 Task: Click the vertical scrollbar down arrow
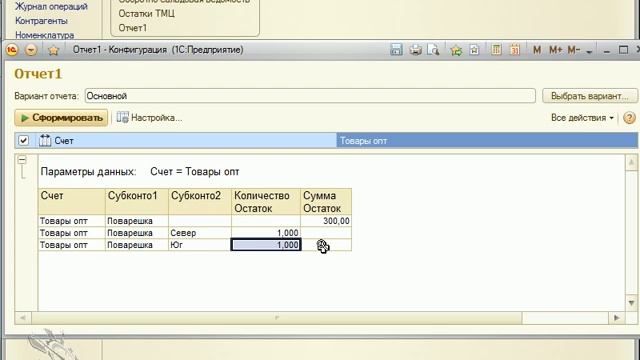click(631, 303)
